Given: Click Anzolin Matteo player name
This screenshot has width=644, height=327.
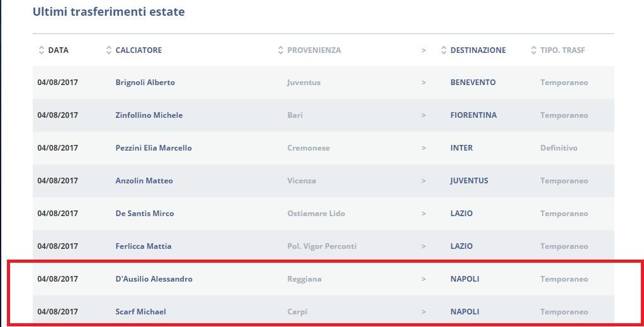Looking at the screenshot, I should 144,181.
